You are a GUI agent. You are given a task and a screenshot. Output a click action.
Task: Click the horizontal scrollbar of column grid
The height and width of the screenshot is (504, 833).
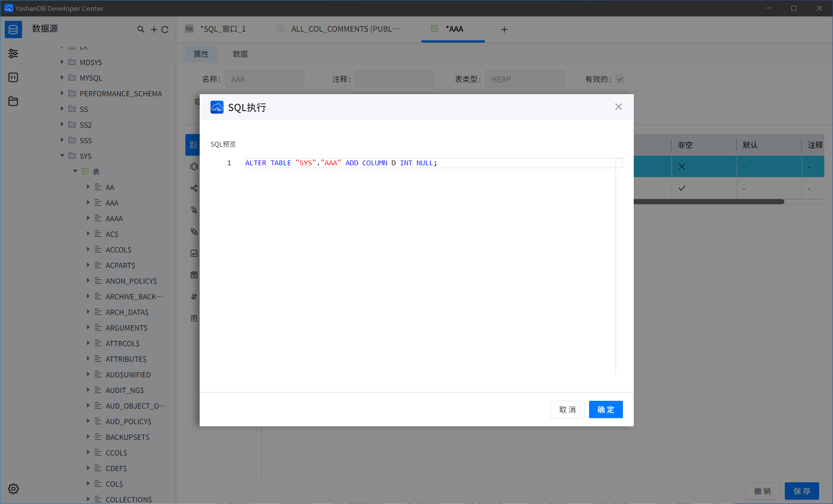point(709,202)
